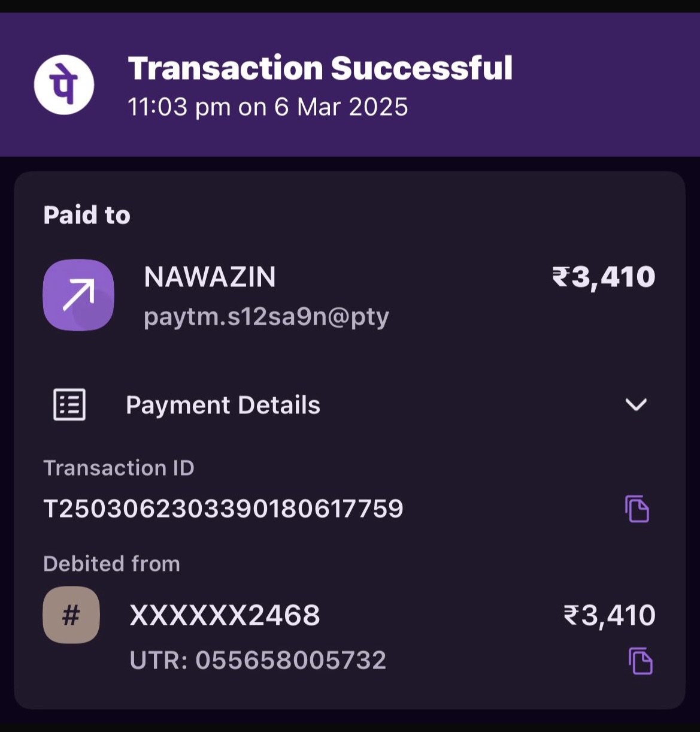The height and width of the screenshot is (732, 700).
Task: Click the UTR: 055658005732 text
Action: click(257, 660)
